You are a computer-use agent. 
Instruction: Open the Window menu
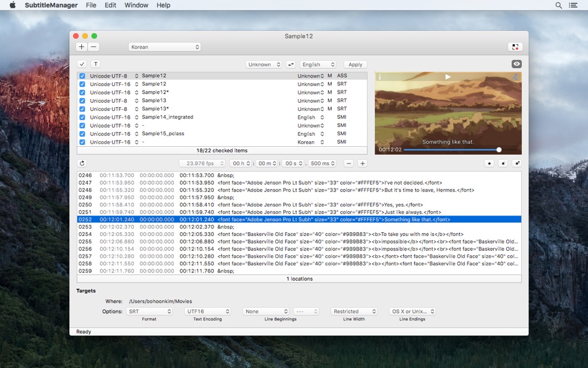(x=136, y=5)
